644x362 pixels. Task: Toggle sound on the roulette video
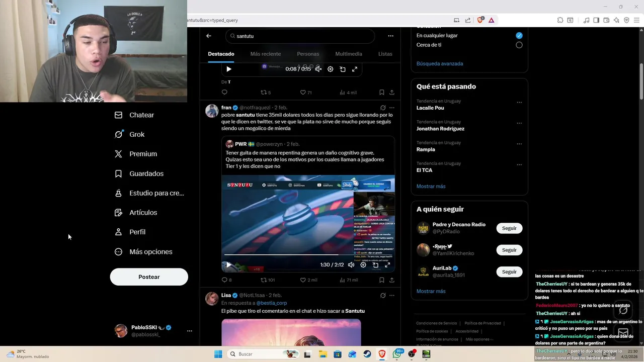pos(351,264)
